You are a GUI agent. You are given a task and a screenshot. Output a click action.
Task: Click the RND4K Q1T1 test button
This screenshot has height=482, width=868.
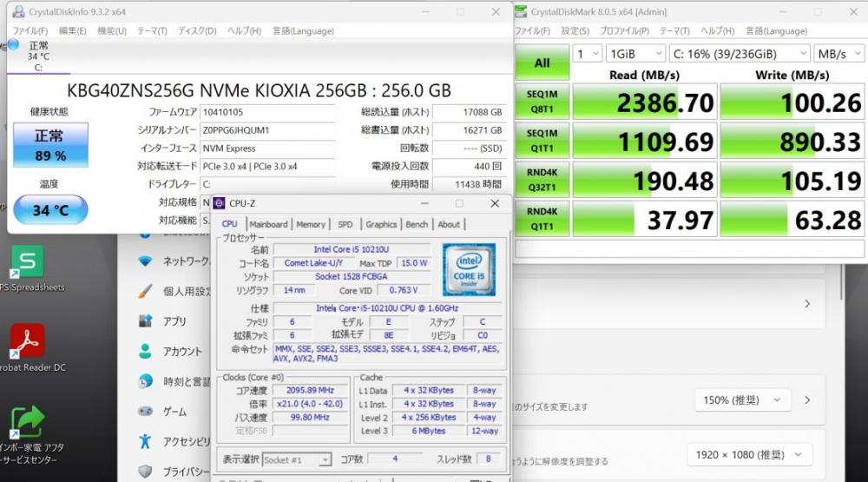542,219
